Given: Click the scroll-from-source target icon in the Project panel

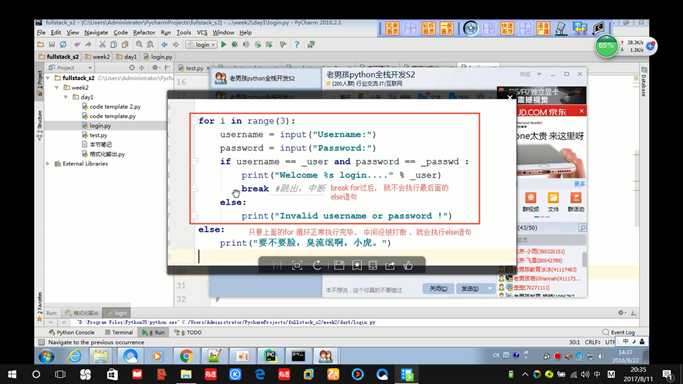Looking at the screenshot, I should point(132,68).
